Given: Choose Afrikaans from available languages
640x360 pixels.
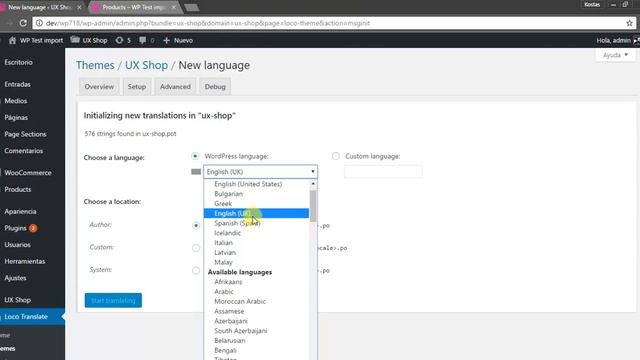Looking at the screenshot, I should pyautogui.click(x=256, y=282).
